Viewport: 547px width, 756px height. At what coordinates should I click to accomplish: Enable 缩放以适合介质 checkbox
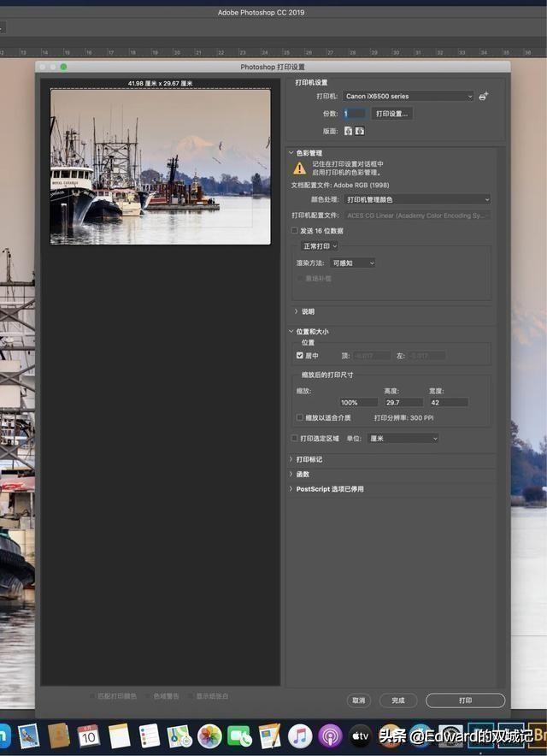point(300,417)
